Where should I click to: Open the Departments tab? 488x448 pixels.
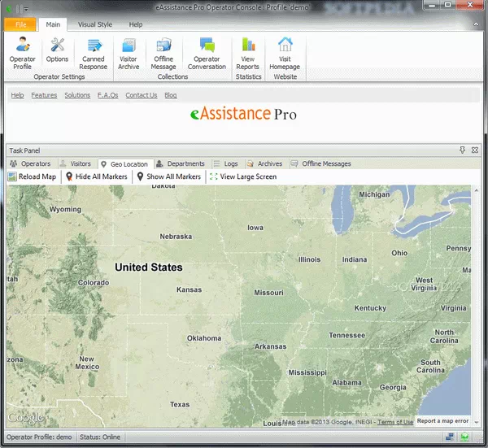pyautogui.click(x=181, y=163)
